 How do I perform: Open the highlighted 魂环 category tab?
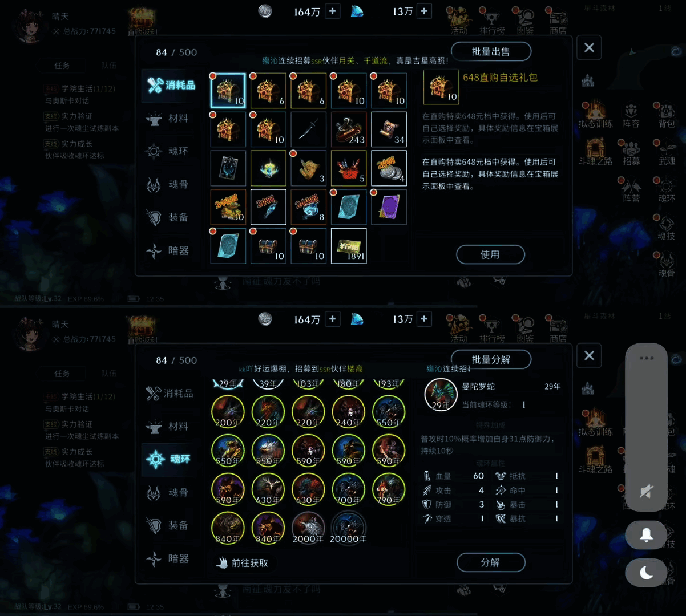coord(170,459)
